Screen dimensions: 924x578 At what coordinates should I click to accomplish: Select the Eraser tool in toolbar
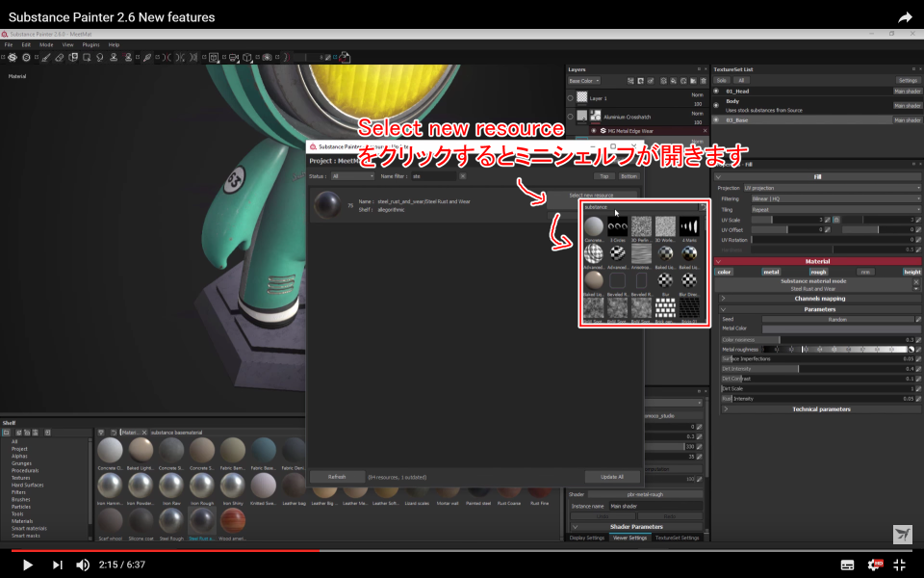[x=60, y=57]
